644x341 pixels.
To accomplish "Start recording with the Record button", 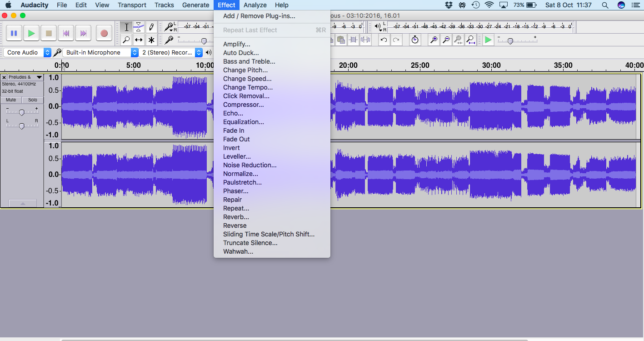I will click(x=104, y=33).
